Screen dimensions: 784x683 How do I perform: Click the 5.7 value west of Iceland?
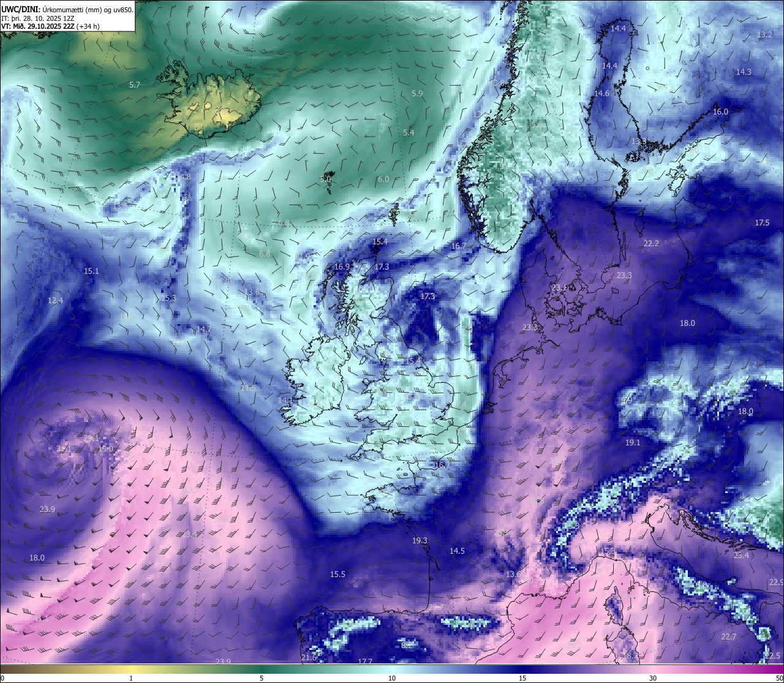[x=135, y=85]
